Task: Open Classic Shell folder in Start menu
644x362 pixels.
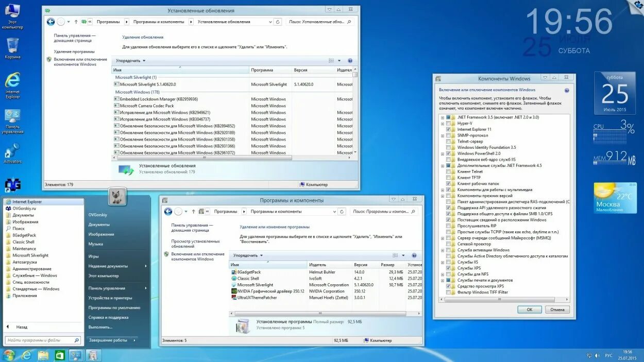Action: point(24,242)
